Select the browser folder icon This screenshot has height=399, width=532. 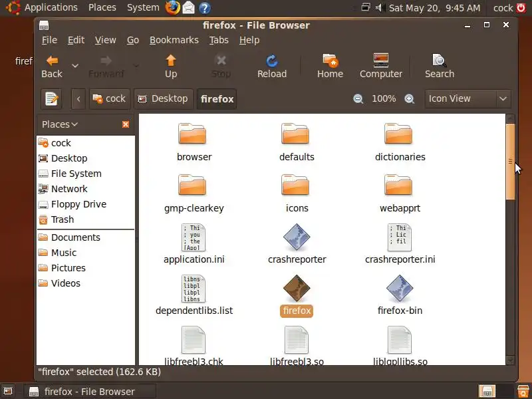[x=192, y=134]
